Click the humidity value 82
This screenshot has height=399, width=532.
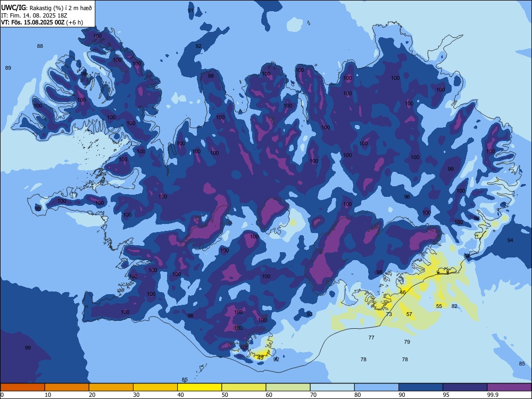tap(454, 306)
